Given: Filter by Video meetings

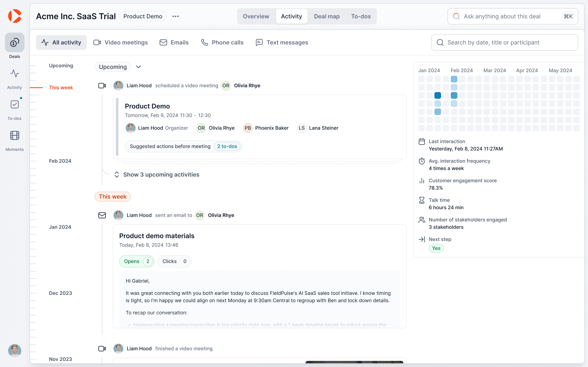Looking at the screenshot, I should click(x=121, y=42).
